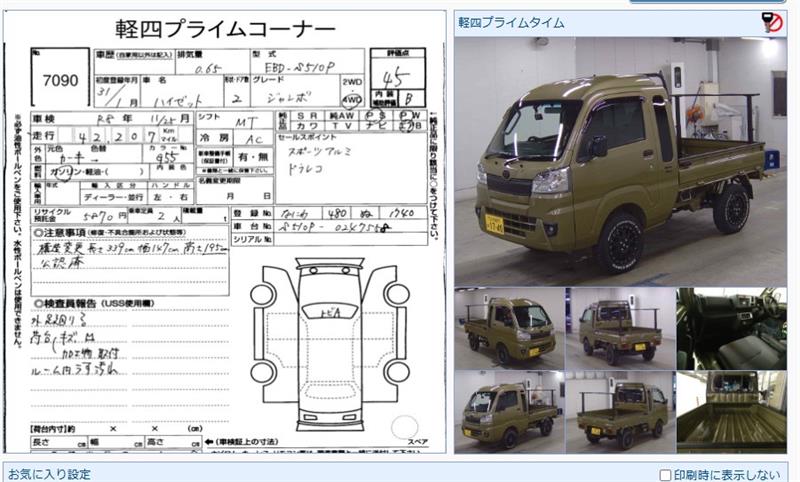Select the first-row rear view thumbnail
800x482 pixels.
pos(619,328)
